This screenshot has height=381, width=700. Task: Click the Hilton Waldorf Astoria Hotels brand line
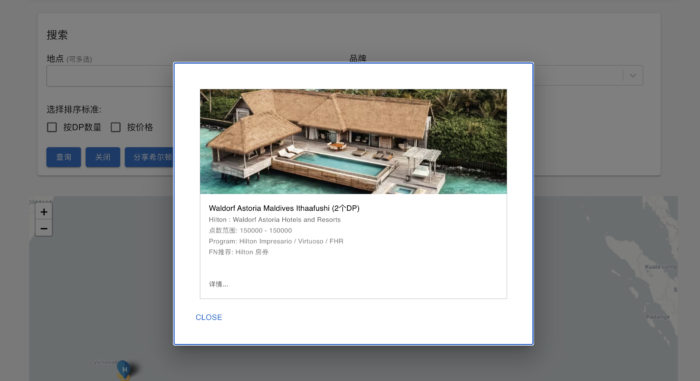point(275,220)
